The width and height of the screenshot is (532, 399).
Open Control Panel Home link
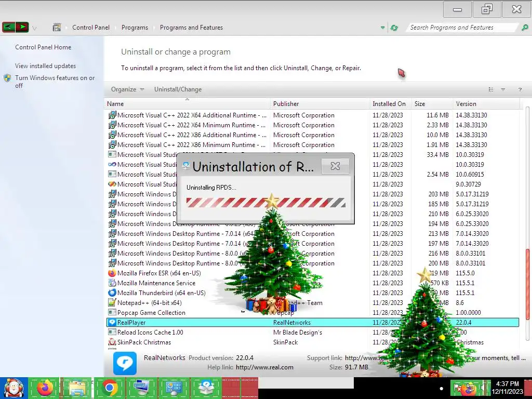pyautogui.click(x=43, y=47)
